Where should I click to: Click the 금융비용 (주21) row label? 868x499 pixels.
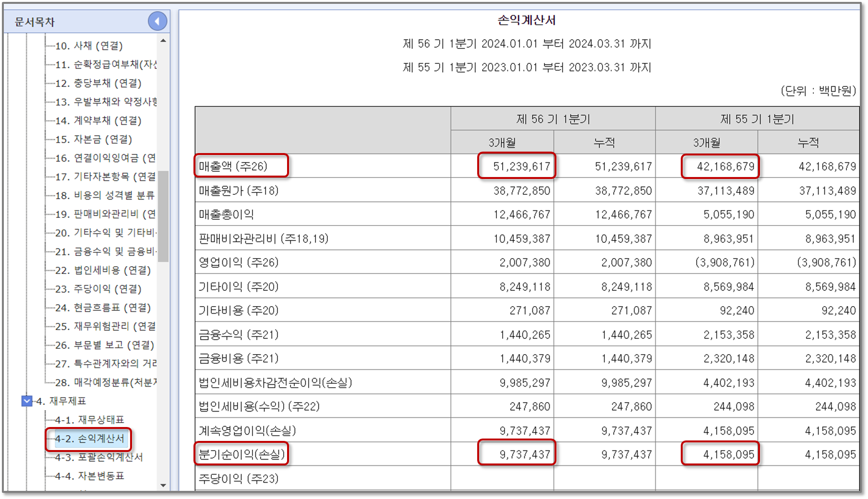tap(239, 358)
